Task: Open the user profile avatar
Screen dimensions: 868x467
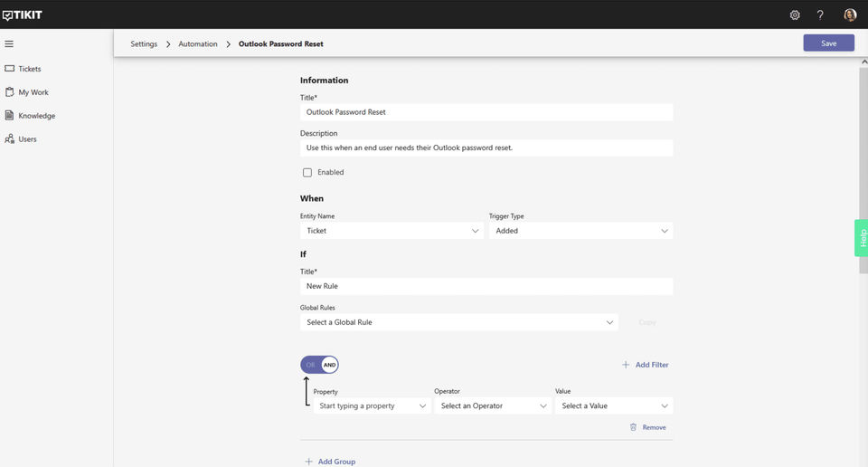Action: 850,14
